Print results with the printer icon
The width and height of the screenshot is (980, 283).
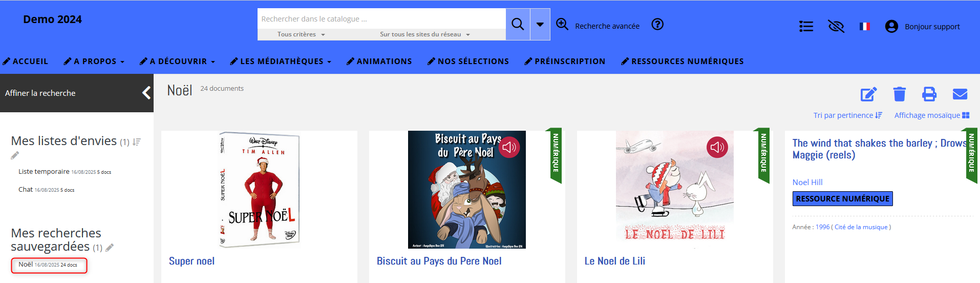coord(929,94)
